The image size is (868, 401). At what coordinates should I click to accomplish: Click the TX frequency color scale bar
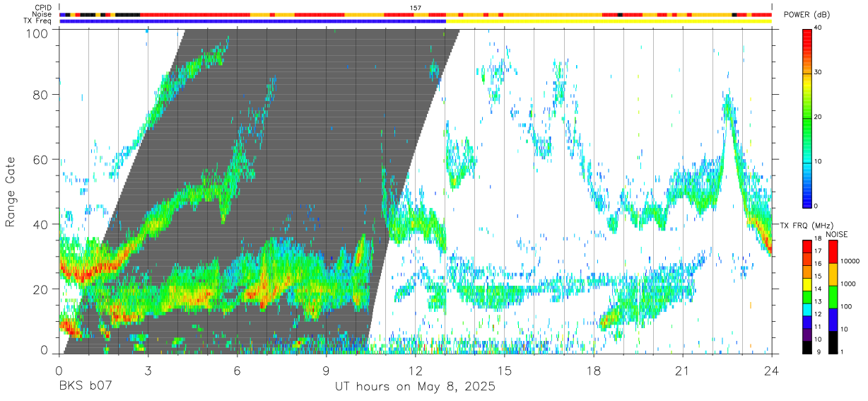click(807, 297)
